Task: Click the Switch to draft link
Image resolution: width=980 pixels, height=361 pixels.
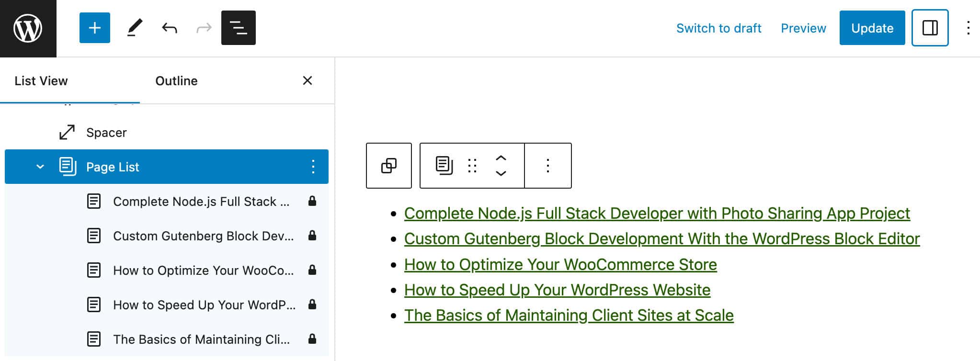Action: (x=718, y=28)
